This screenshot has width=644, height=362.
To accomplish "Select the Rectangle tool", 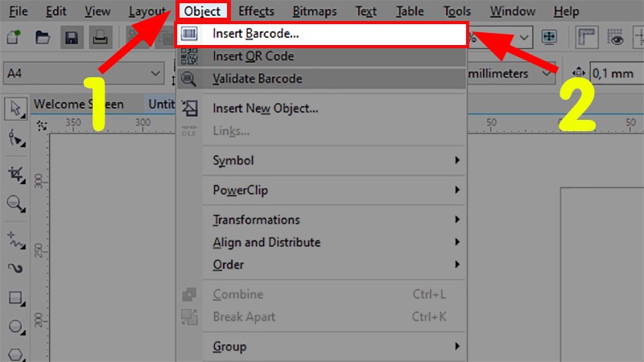I will pyautogui.click(x=15, y=298).
